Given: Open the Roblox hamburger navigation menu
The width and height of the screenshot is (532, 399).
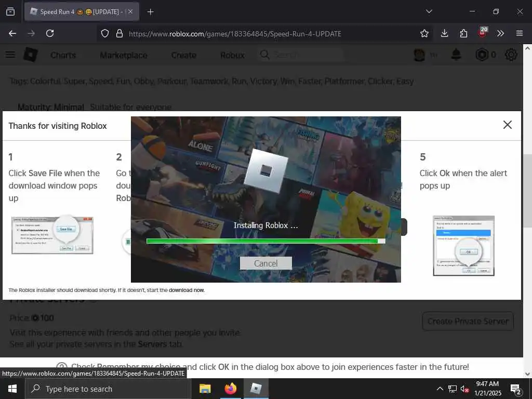Looking at the screenshot, I should click(x=10, y=55).
